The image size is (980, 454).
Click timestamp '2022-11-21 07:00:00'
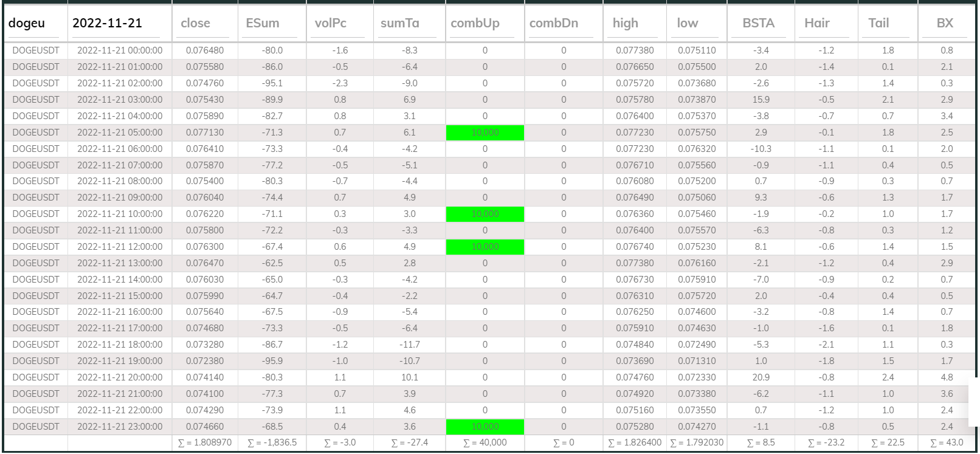point(120,165)
